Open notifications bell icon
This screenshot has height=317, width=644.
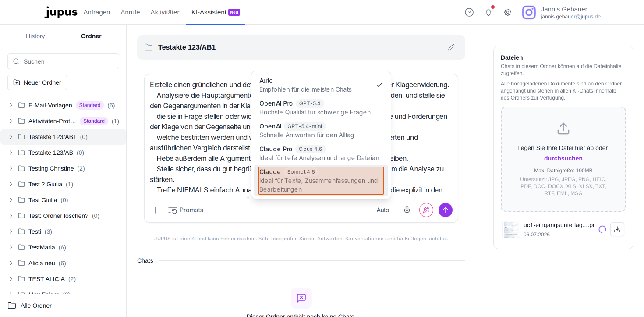[x=488, y=12]
